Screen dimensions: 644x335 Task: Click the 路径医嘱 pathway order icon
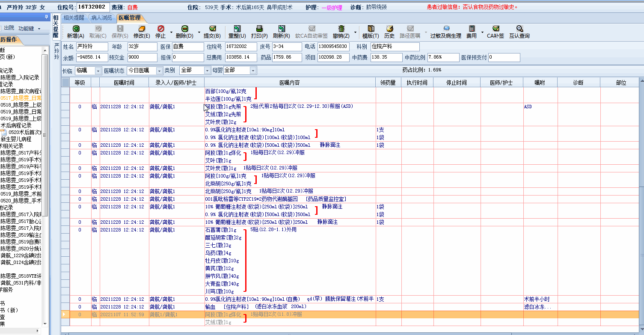tap(410, 29)
